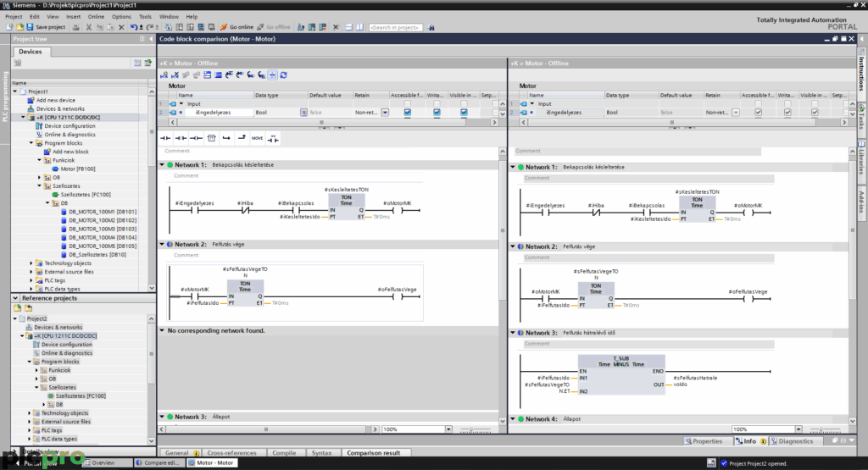Insert an output coil instruction
Viewport: 868px width, 470px height.
[x=196, y=138]
